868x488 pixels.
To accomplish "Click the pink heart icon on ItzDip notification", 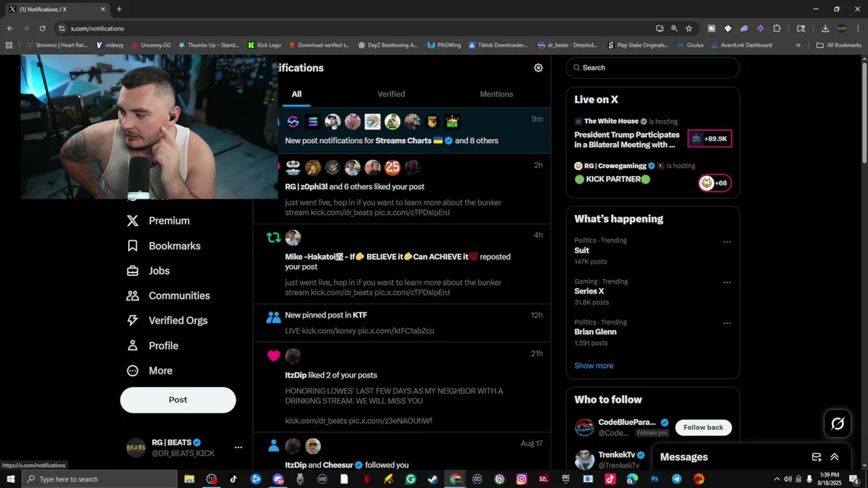I will pyautogui.click(x=273, y=356).
